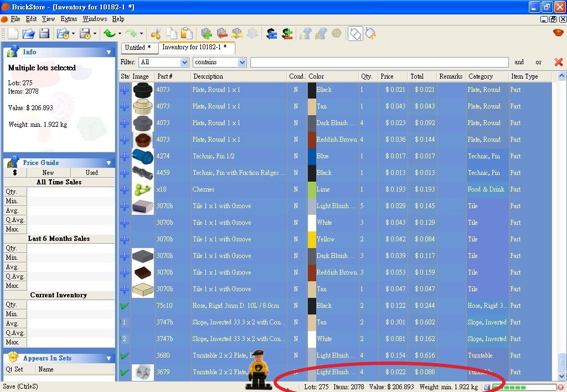This screenshot has height=392, width=567.
Task: Open the Export dropdown arrow
Action: pyautogui.click(x=95, y=34)
